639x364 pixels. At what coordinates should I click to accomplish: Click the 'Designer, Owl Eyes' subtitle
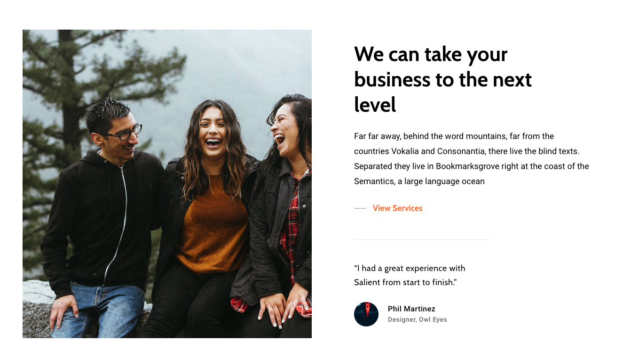417,320
